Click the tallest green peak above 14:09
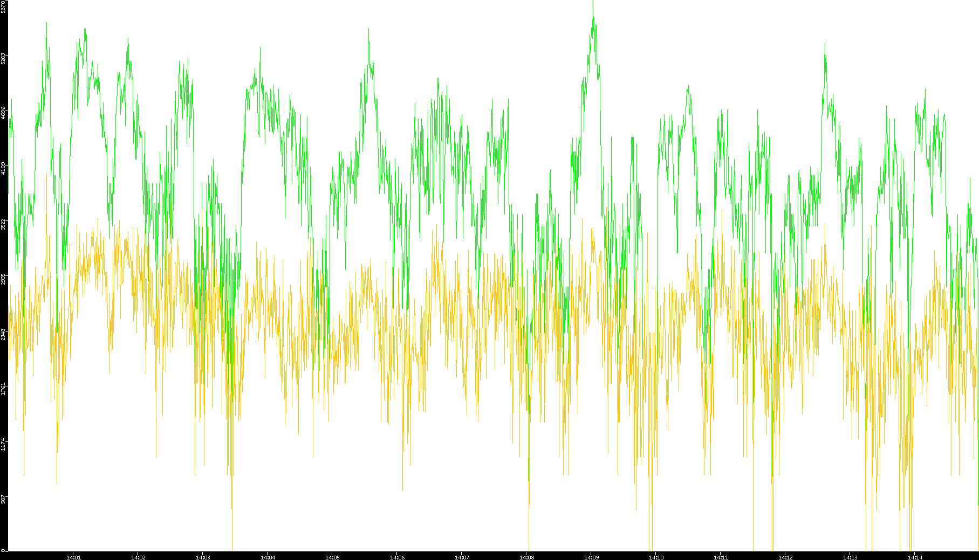The image size is (979, 560). [x=593, y=17]
